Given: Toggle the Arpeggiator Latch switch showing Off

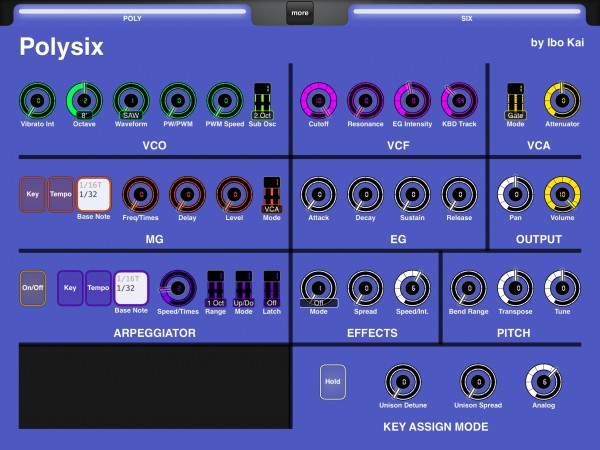Looking at the screenshot, I should [272, 289].
